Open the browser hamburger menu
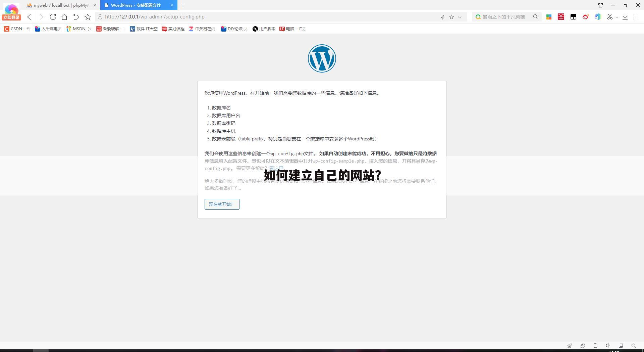The width and height of the screenshot is (644, 352). (x=636, y=17)
